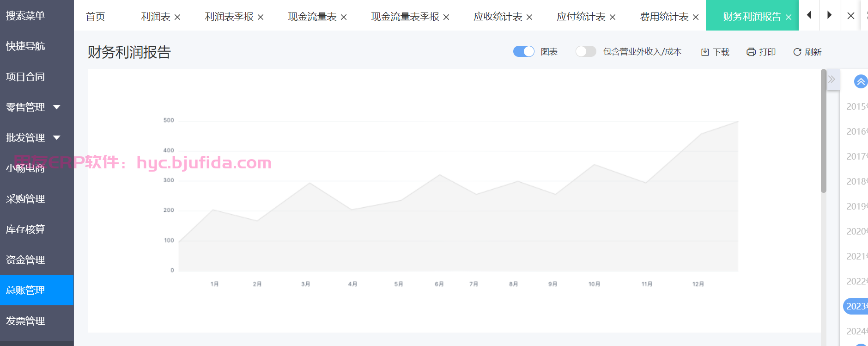Screen dimensions: 868x346
Task: Switch to the 现金流量表季报 tab
Action: coord(405,17)
